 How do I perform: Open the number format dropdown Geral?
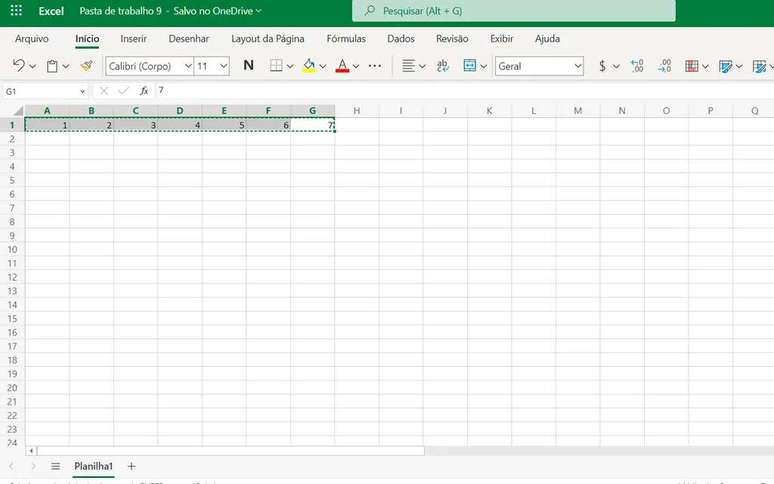(539, 66)
